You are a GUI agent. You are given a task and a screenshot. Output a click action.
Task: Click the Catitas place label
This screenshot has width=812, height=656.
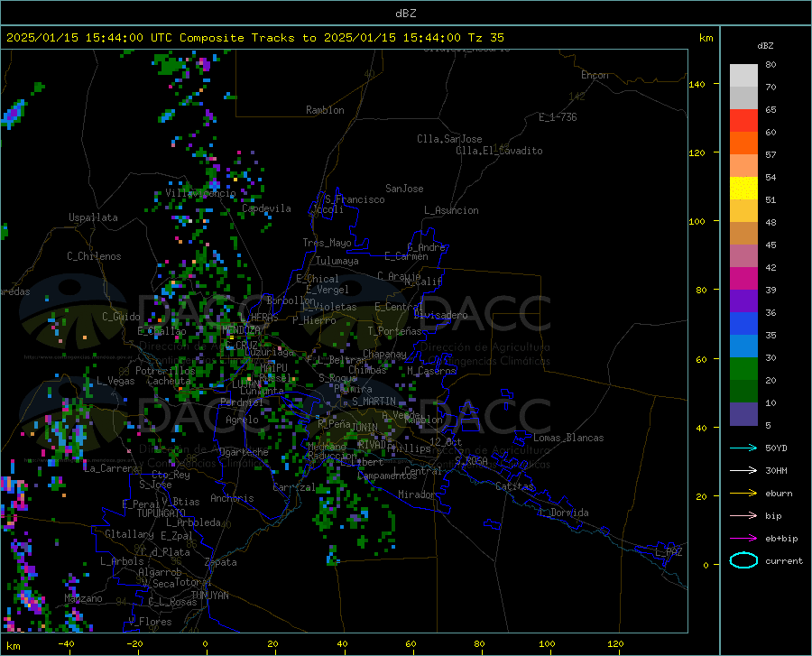(x=514, y=486)
